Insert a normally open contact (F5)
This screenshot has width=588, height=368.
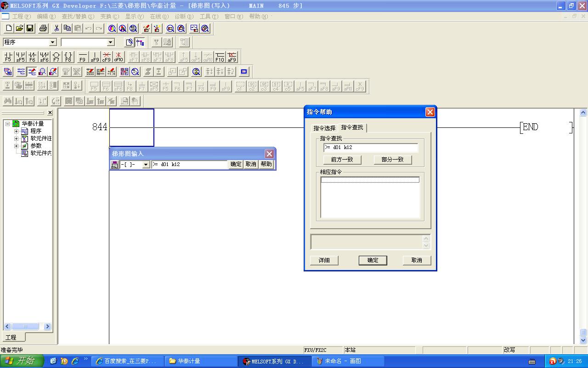coord(8,57)
